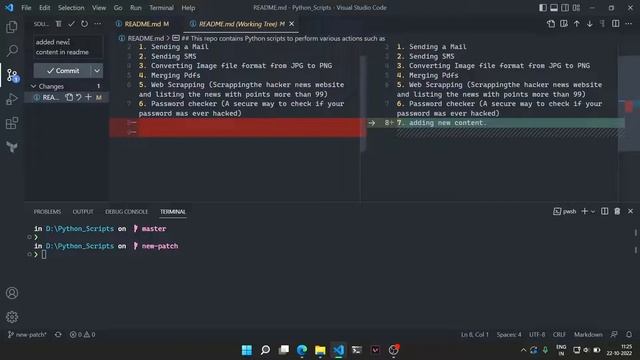Switch to the Output panel tab
The width and height of the screenshot is (640, 360).
point(83,211)
